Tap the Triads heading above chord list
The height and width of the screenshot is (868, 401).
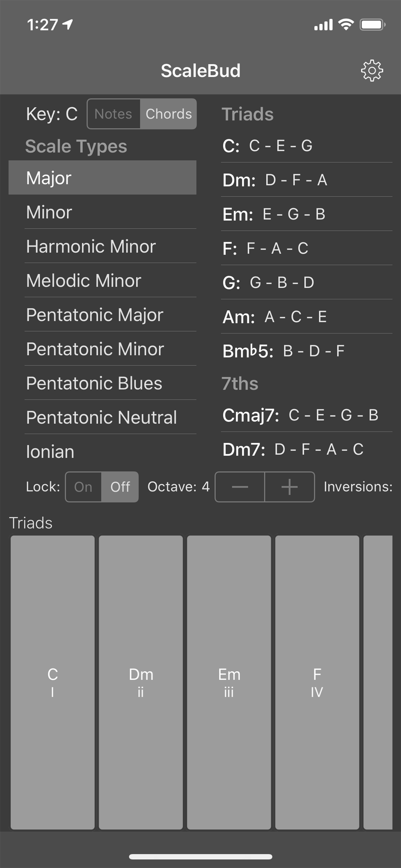click(x=247, y=114)
